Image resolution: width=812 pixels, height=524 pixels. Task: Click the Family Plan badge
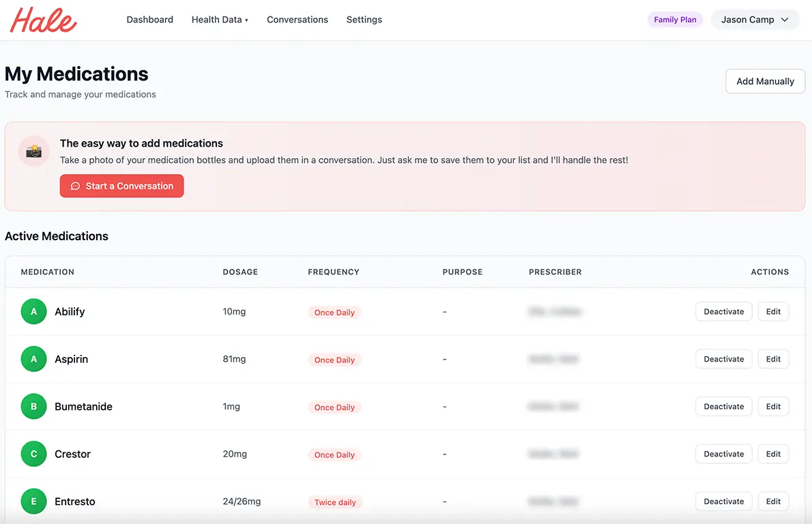point(675,20)
